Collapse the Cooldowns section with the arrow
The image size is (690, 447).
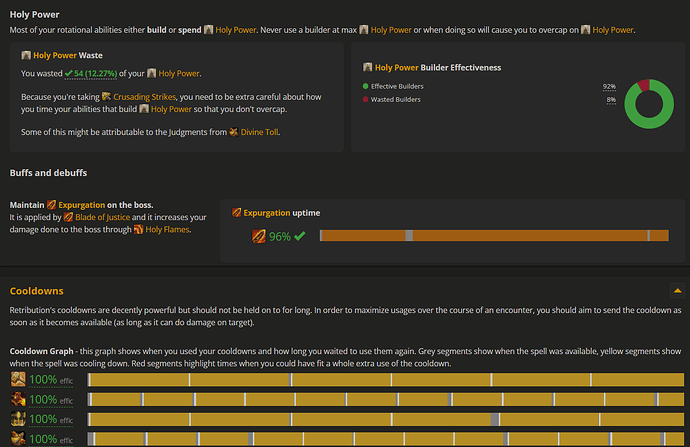677,291
